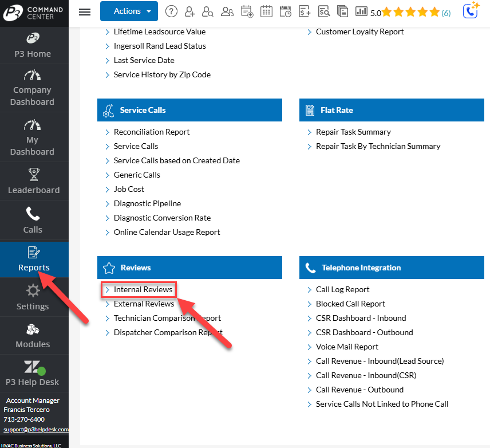Screen dimensions: 490x448
Task: Open Call Log Report
Action: (342, 290)
